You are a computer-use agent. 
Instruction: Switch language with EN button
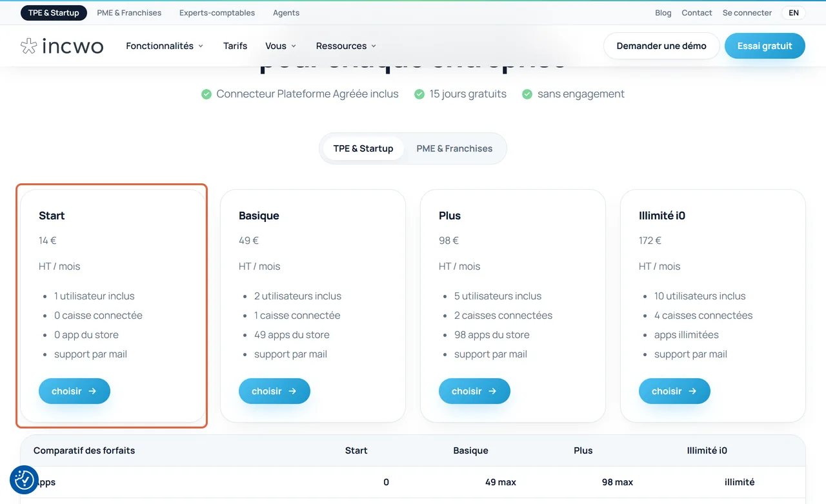(x=794, y=13)
